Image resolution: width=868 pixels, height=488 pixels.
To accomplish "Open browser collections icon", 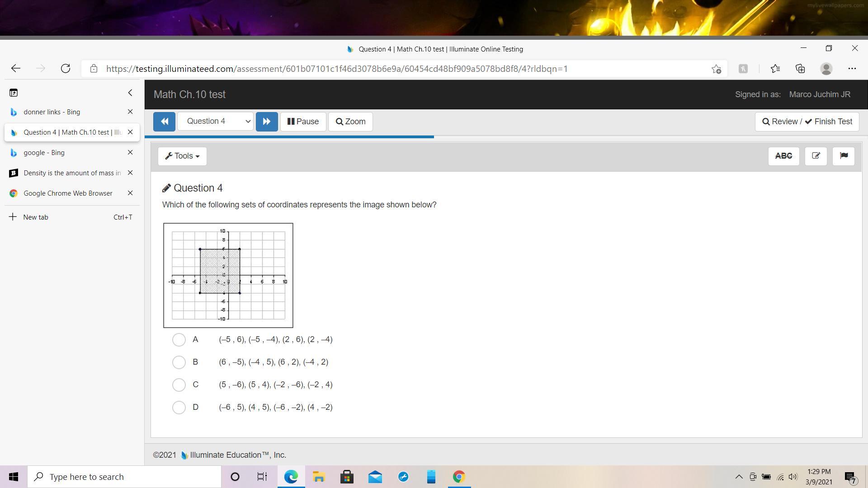I will pos(800,69).
